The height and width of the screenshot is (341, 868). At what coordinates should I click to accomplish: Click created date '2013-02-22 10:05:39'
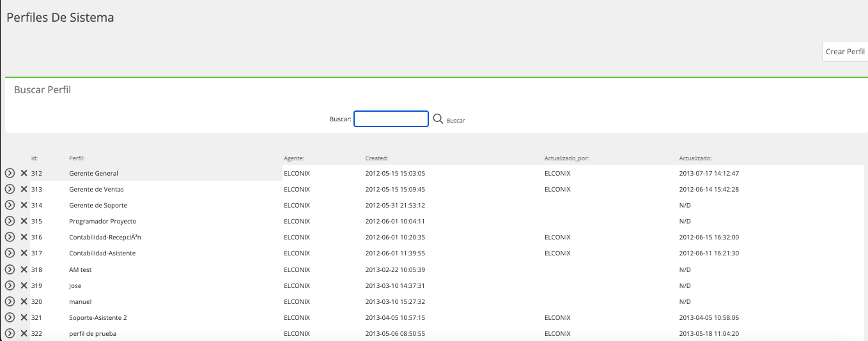(x=395, y=269)
